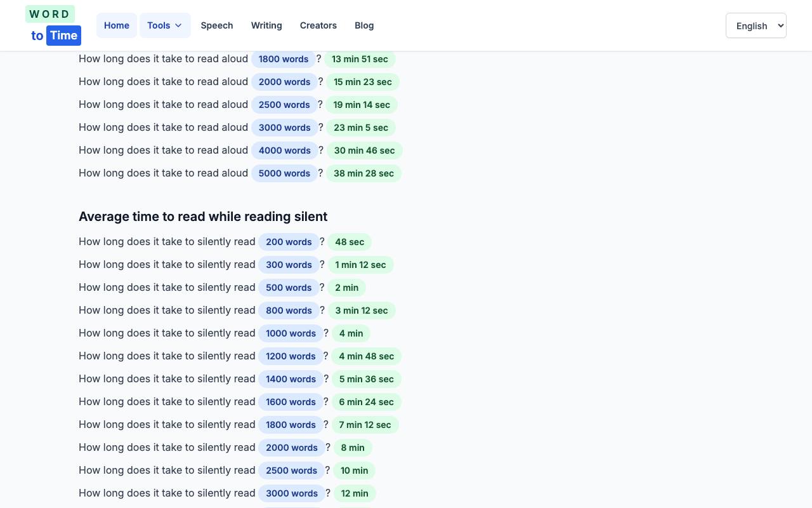Click the 7 min 12 sec result
Image resolution: width=812 pixels, height=508 pixels.
pos(365,425)
